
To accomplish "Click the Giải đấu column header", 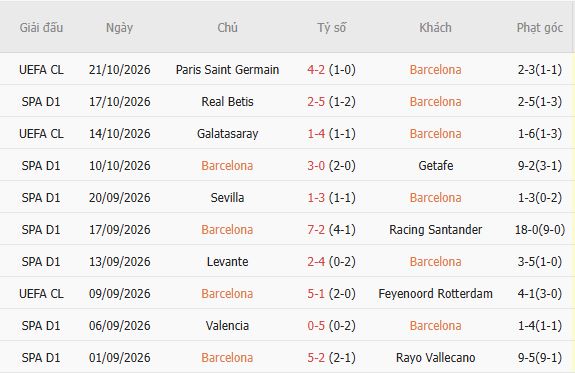I will (x=41, y=28).
